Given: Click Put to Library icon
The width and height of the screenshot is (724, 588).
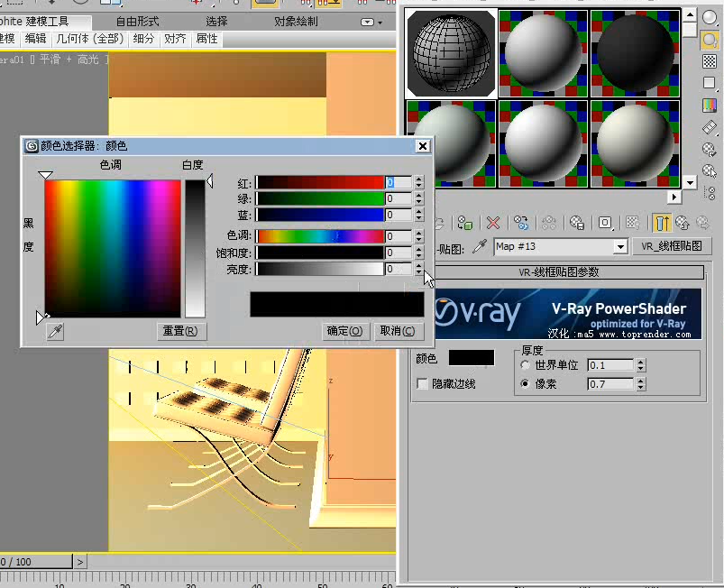Looking at the screenshot, I should tap(577, 224).
